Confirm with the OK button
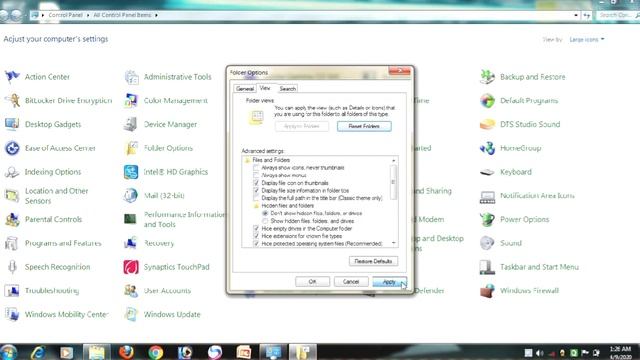640x360 pixels. pyautogui.click(x=312, y=282)
